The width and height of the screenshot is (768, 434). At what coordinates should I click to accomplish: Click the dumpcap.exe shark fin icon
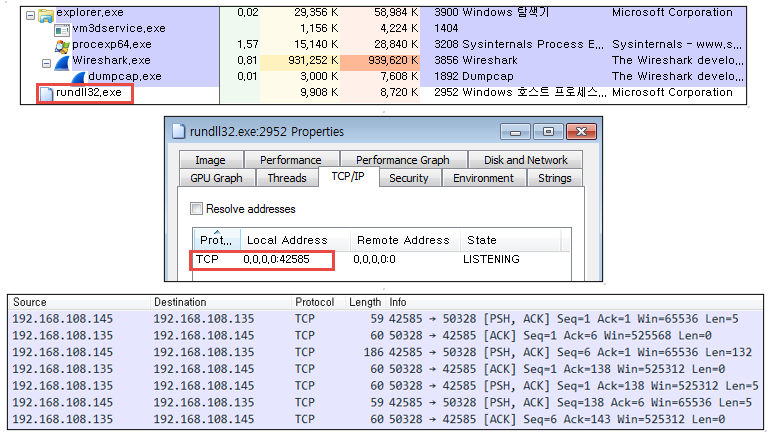point(78,77)
